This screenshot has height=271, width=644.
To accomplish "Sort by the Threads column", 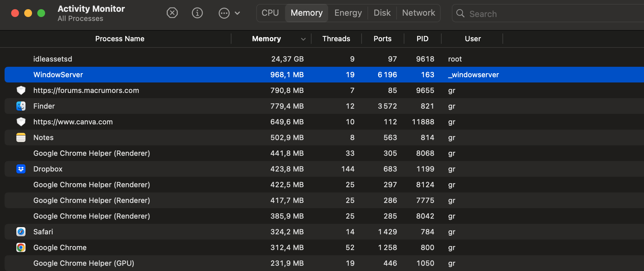I will click(336, 39).
